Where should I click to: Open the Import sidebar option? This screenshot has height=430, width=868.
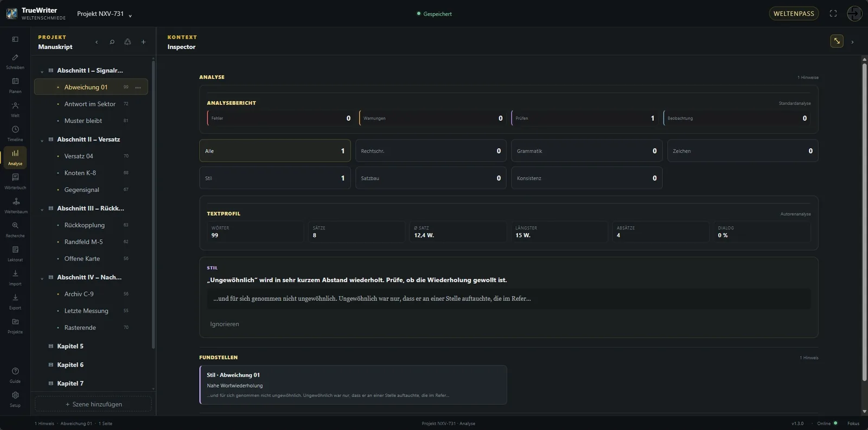15,278
